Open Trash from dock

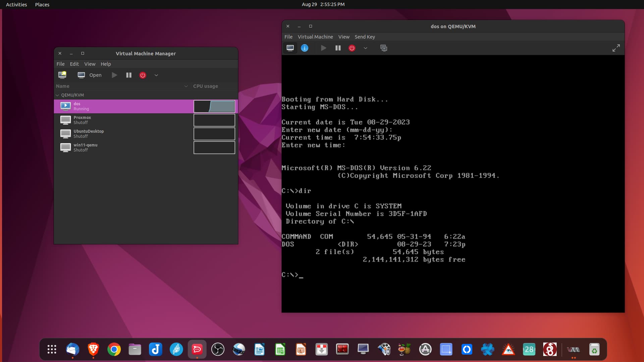click(594, 350)
